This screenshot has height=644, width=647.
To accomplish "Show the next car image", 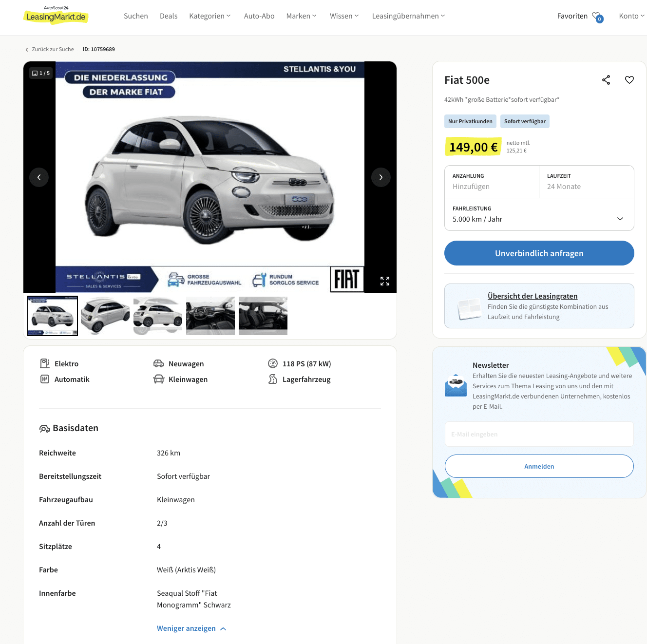I will pos(381,177).
